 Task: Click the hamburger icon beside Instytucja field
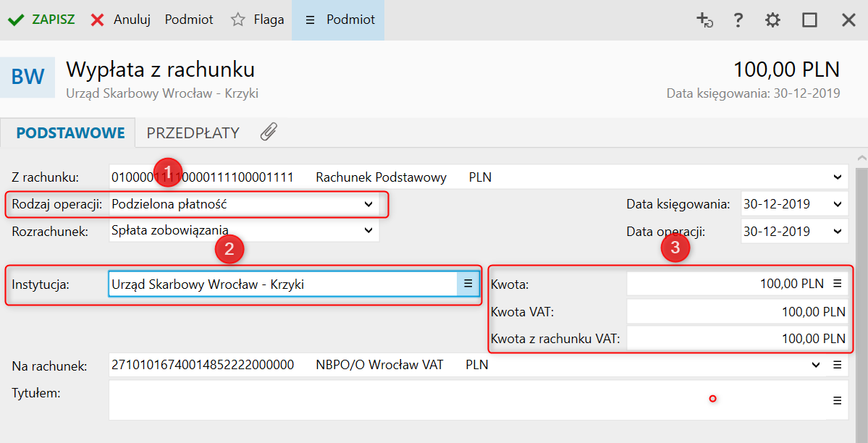(468, 284)
